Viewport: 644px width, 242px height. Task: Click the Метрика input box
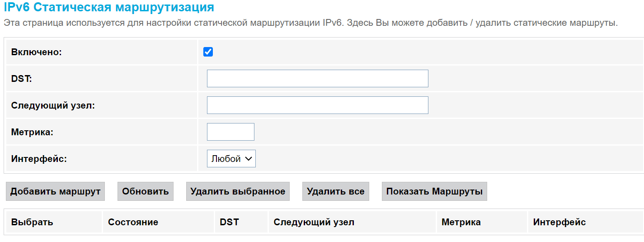click(x=230, y=132)
